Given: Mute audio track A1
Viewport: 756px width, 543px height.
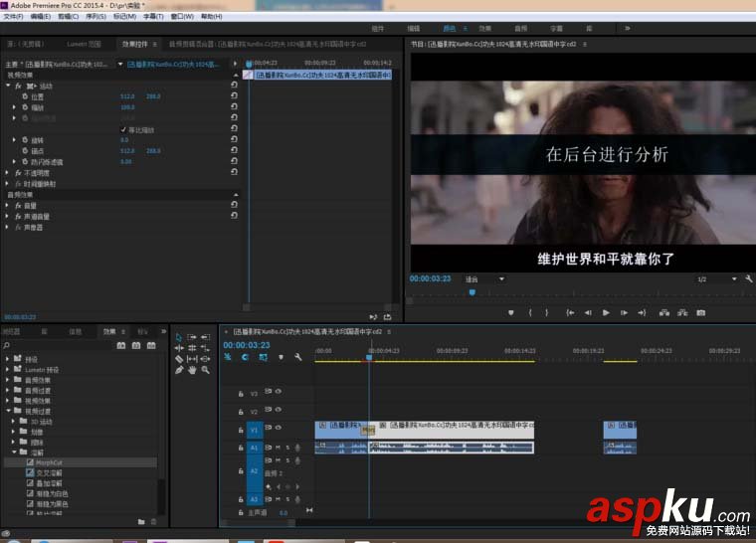Looking at the screenshot, I should (277, 447).
